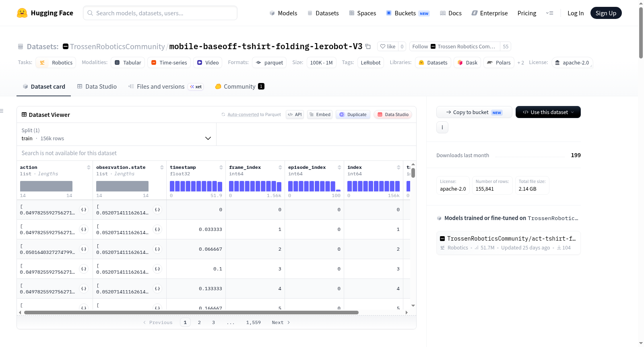Click the Copy to bucket button
This screenshot has height=347, width=644.
[x=474, y=112]
